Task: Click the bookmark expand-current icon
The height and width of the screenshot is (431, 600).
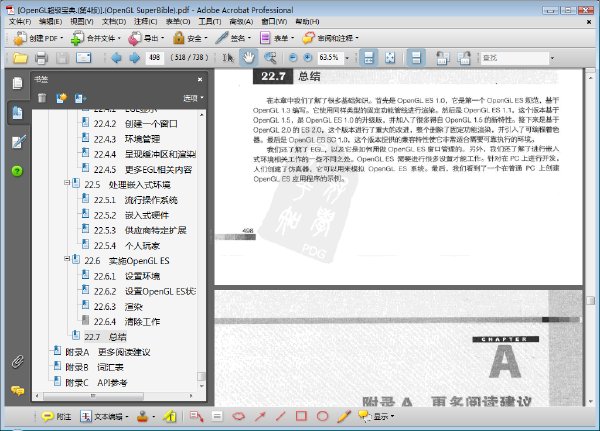Action: pyautogui.click(x=80, y=98)
